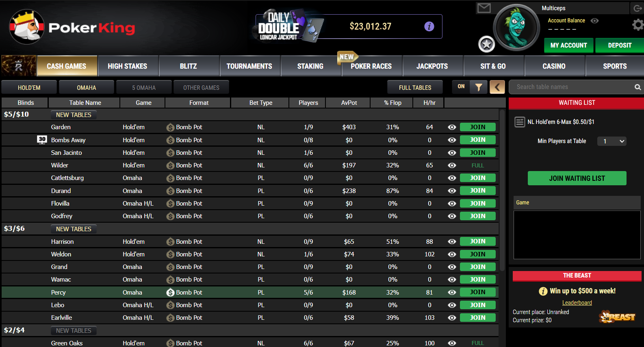Viewport: 644px width, 347px height.
Task: Click the Search table names field
Action: coord(573,87)
